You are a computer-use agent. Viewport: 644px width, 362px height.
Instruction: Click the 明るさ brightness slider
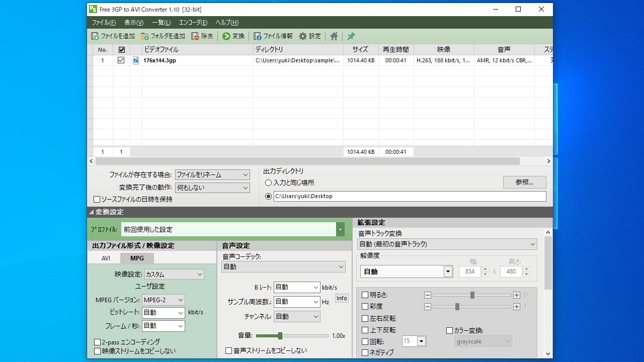472,295
